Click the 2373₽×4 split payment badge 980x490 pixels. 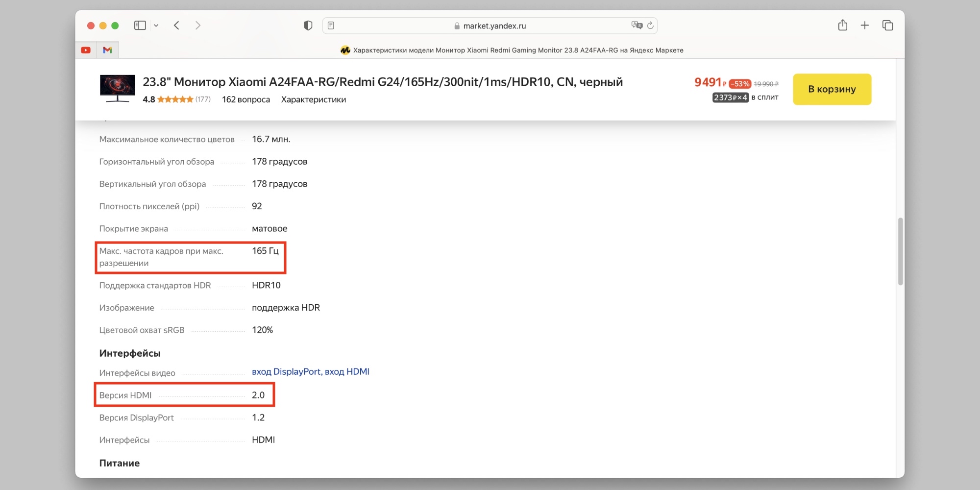click(731, 98)
